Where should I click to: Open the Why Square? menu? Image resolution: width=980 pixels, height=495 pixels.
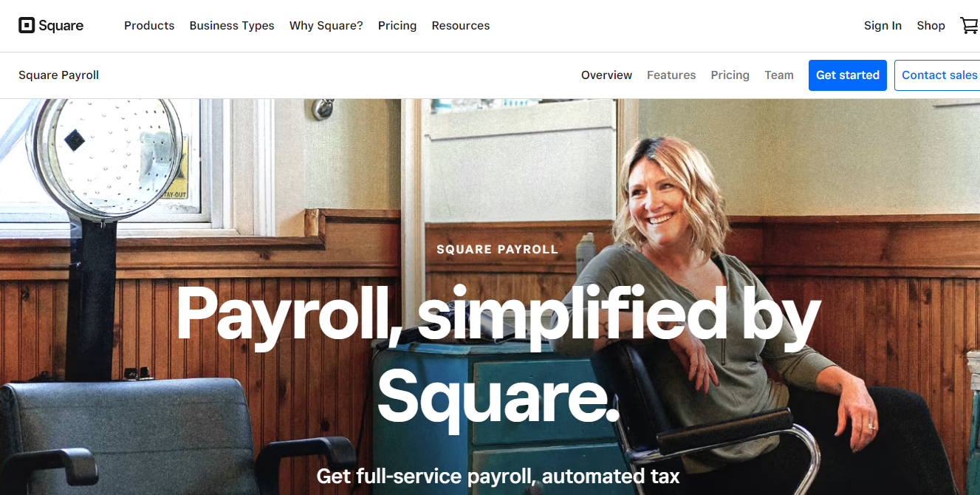tap(326, 26)
